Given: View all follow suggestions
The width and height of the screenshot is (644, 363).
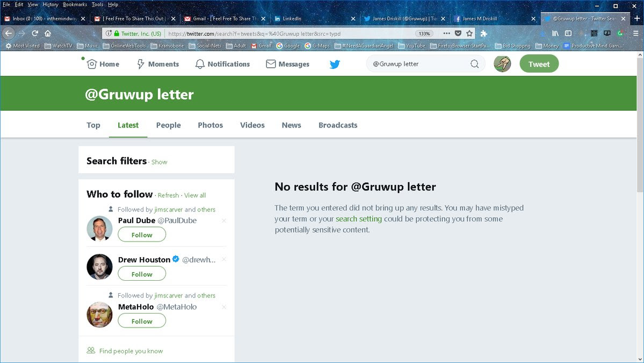Looking at the screenshot, I should click(x=195, y=195).
